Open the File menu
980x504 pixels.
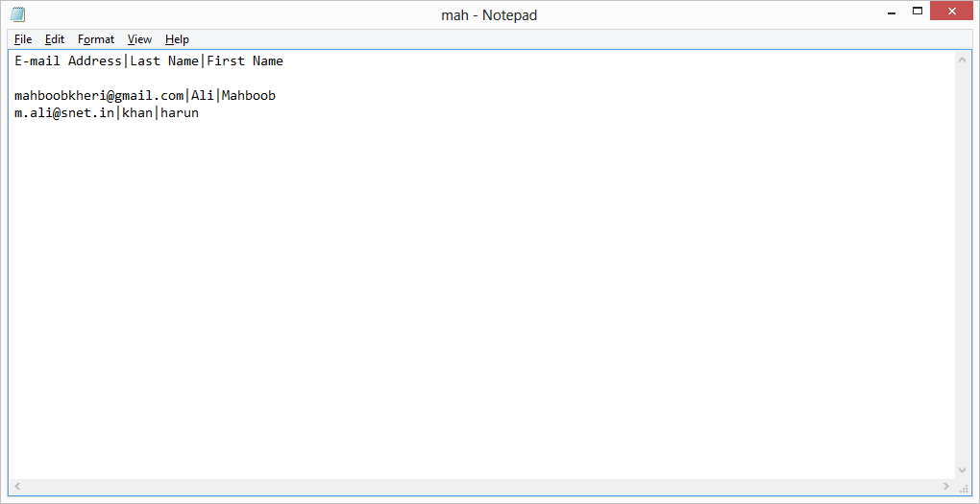(23, 39)
